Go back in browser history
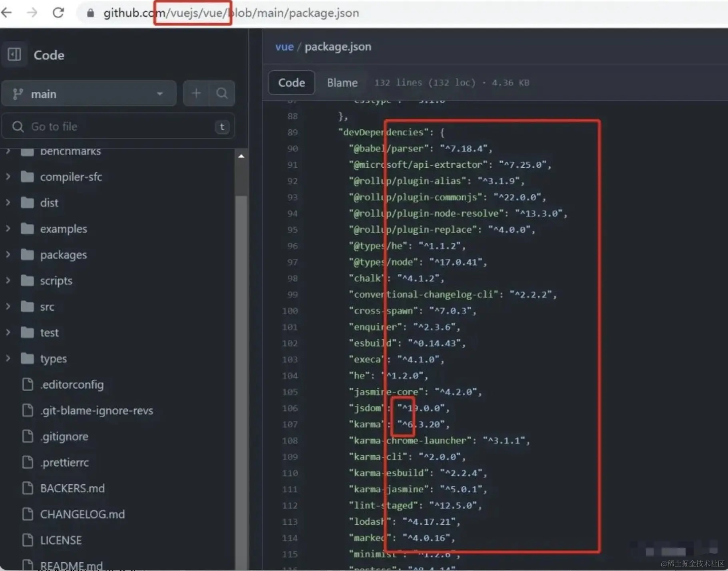Screen dimensions: 728x571 coord(7,13)
